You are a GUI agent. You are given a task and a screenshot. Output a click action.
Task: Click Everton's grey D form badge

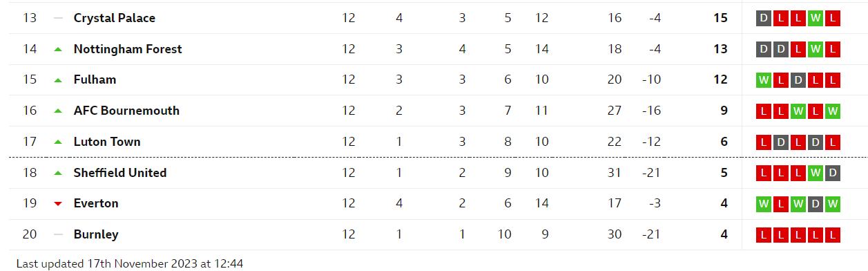point(816,204)
